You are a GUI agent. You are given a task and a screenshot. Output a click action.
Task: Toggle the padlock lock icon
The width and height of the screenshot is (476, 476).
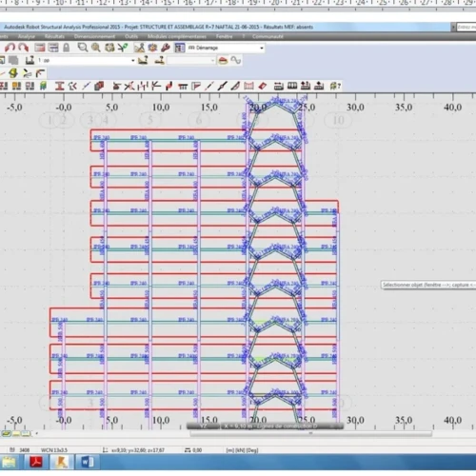tap(66, 48)
